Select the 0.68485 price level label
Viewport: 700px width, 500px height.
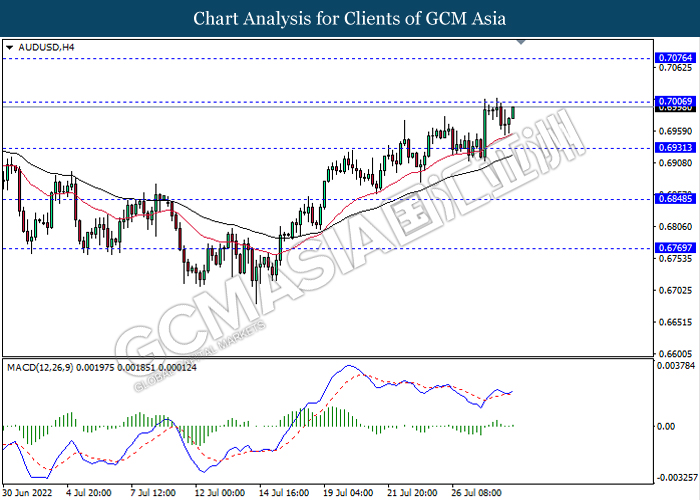(x=675, y=199)
